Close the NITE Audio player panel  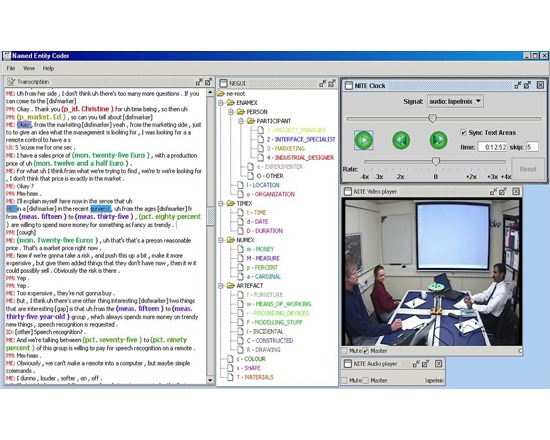[x=439, y=364]
